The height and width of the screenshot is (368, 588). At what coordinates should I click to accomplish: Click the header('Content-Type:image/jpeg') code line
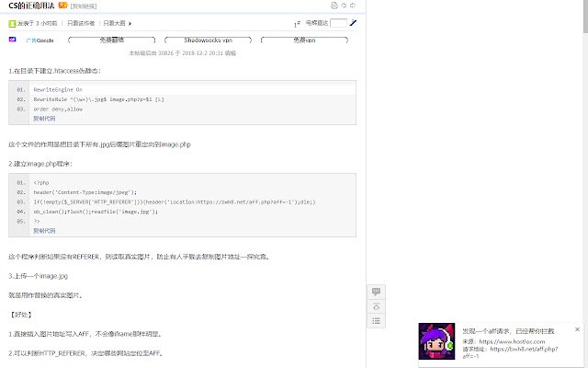pyautogui.click(x=85, y=192)
